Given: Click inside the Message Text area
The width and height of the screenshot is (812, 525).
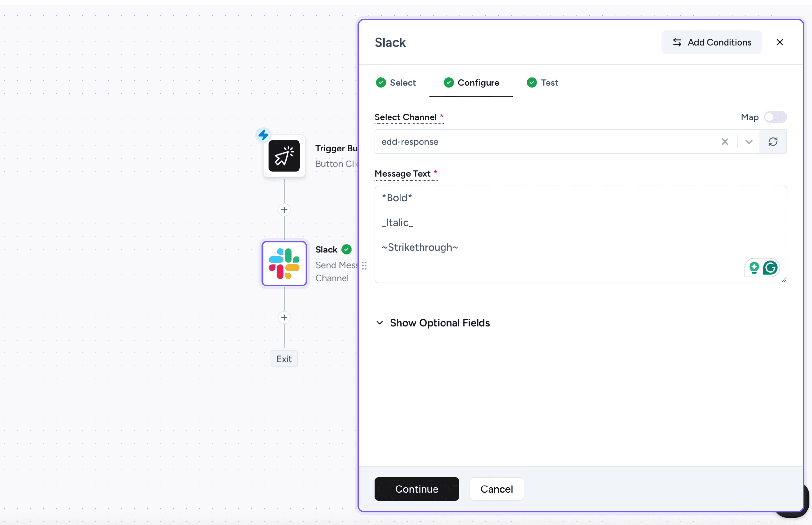Looking at the screenshot, I should pos(559,235).
